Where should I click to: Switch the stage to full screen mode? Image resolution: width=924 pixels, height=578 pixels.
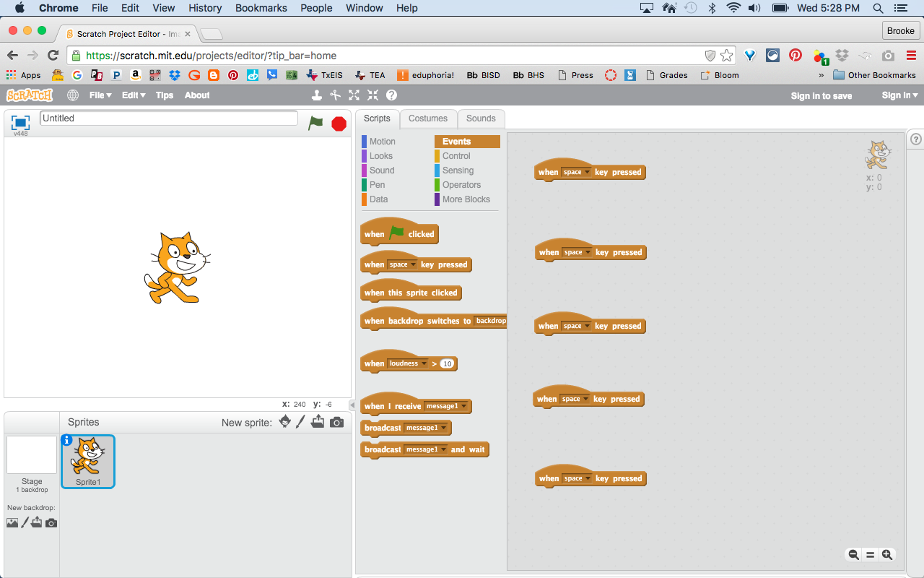20,122
